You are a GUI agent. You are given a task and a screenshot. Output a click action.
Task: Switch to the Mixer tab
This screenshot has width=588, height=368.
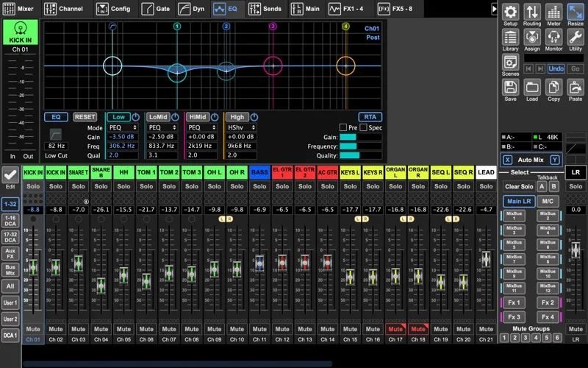(19, 9)
